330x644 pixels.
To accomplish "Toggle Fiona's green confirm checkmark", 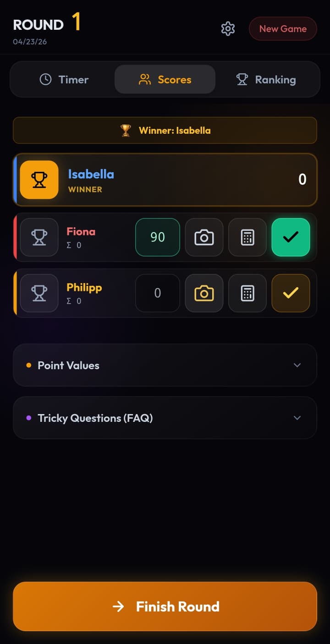I will point(291,237).
